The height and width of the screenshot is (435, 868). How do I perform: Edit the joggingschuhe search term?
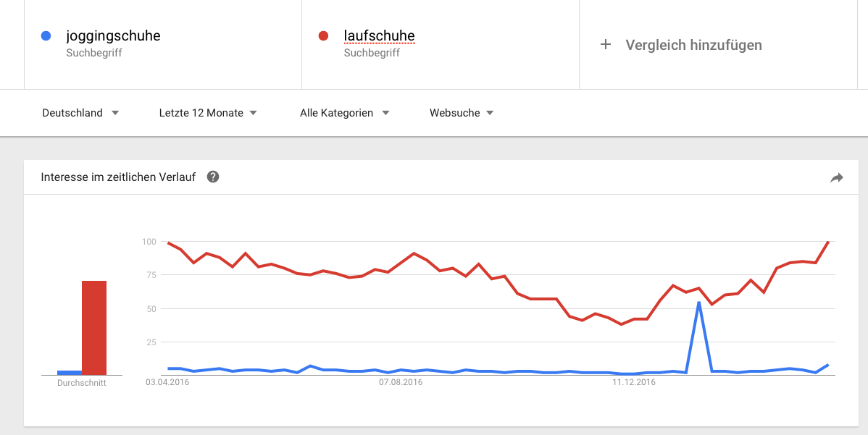pyautogui.click(x=113, y=36)
